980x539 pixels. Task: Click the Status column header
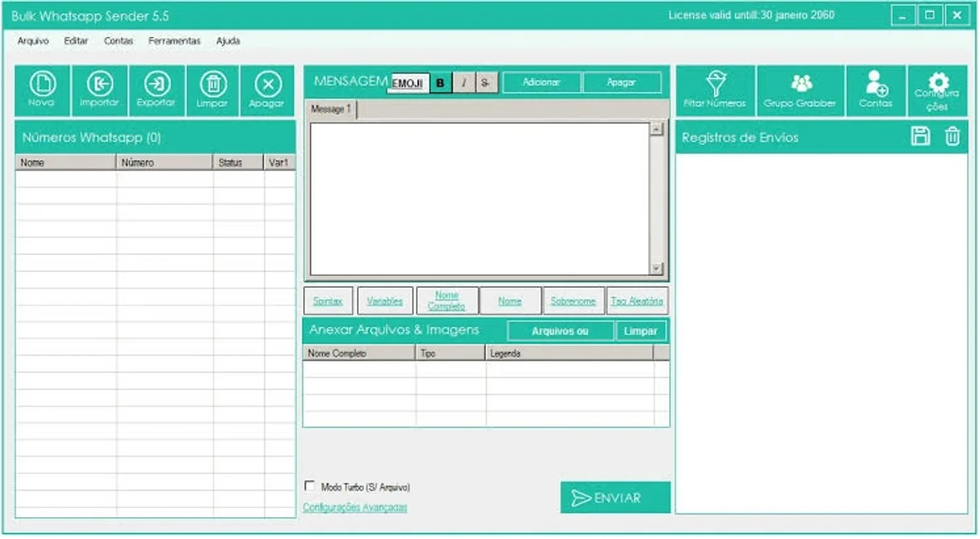pos(238,162)
